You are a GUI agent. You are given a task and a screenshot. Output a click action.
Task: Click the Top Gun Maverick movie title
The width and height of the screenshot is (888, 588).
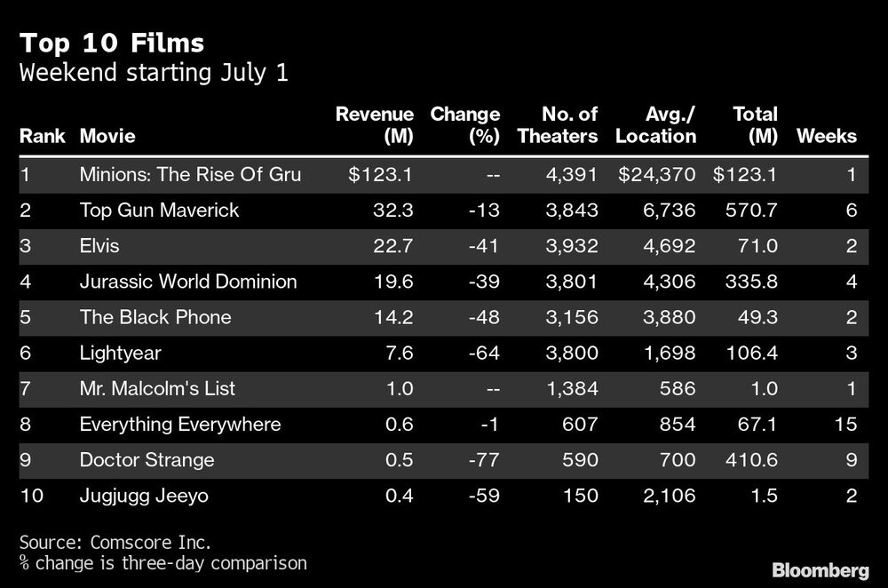(x=159, y=211)
